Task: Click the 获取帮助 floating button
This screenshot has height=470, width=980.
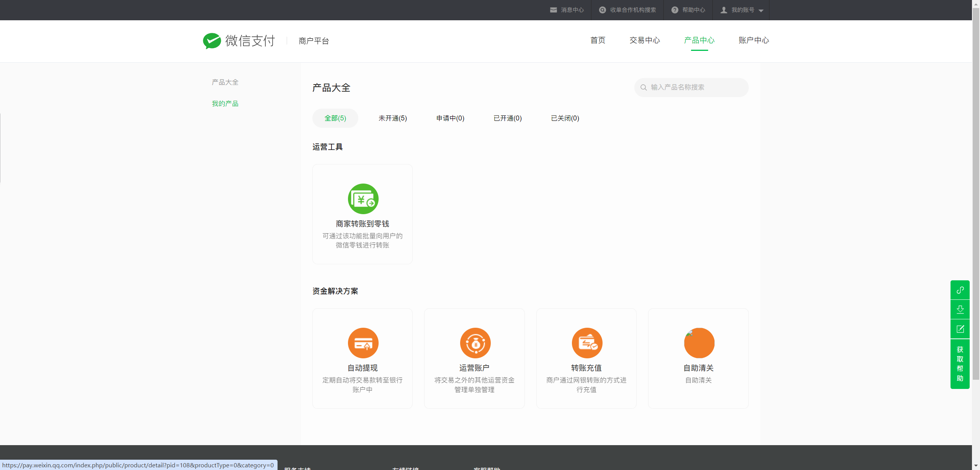Action: click(960, 364)
